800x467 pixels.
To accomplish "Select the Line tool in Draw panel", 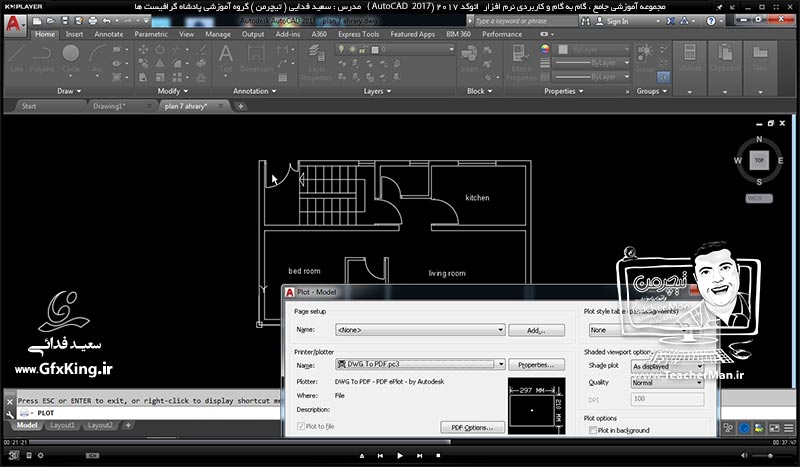I will (x=17, y=58).
